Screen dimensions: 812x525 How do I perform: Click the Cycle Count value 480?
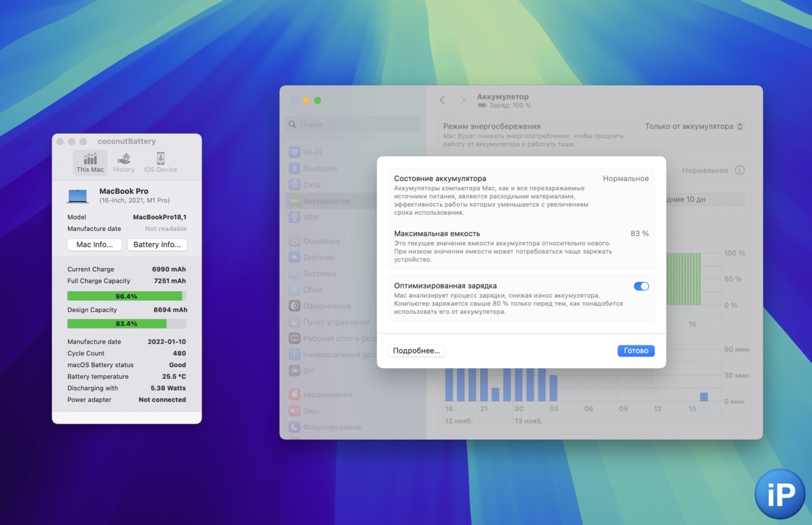tap(179, 353)
